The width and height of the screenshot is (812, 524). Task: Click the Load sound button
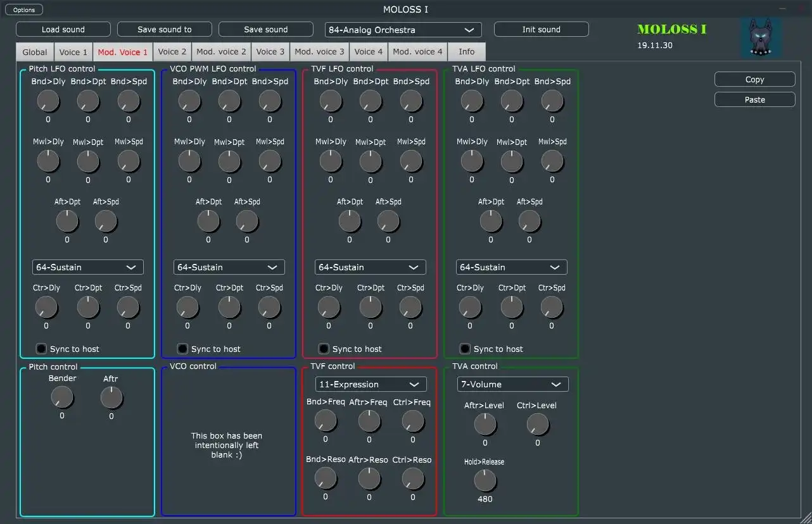[63, 29]
